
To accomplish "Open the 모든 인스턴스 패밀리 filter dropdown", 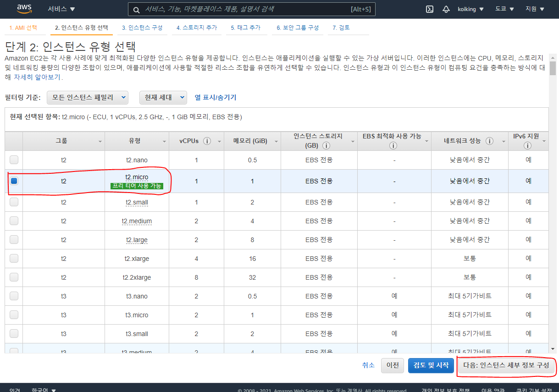I will point(88,97).
